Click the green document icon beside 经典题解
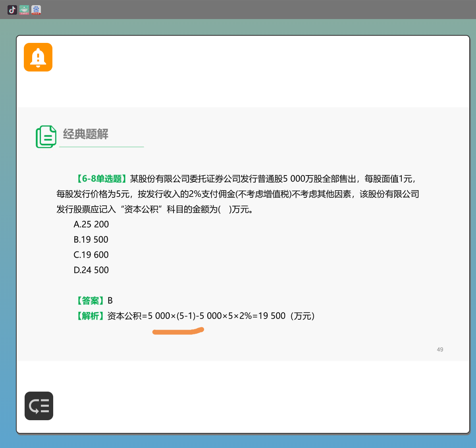This screenshot has width=476, height=448. [x=46, y=137]
